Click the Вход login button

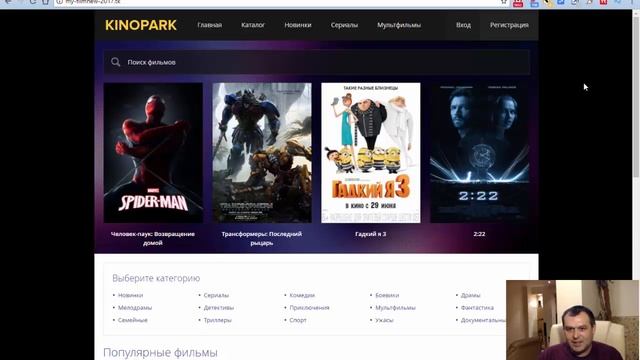tap(463, 25)
